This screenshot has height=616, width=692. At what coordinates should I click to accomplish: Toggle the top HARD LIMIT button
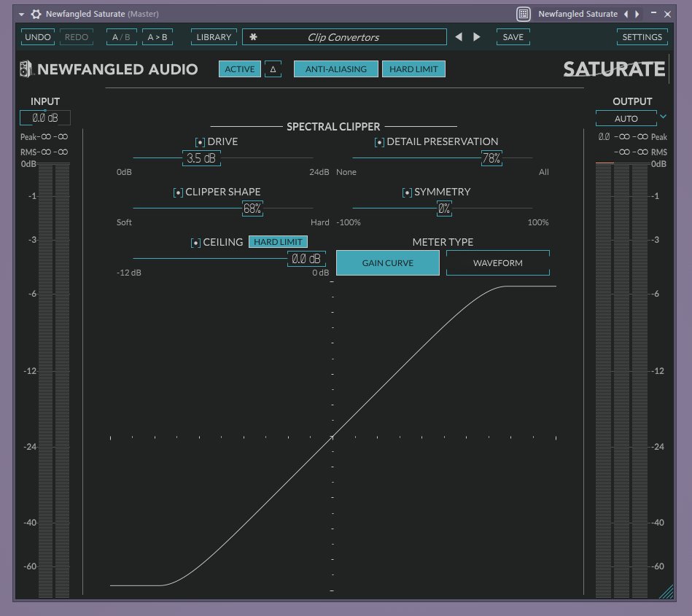[413, 69]
